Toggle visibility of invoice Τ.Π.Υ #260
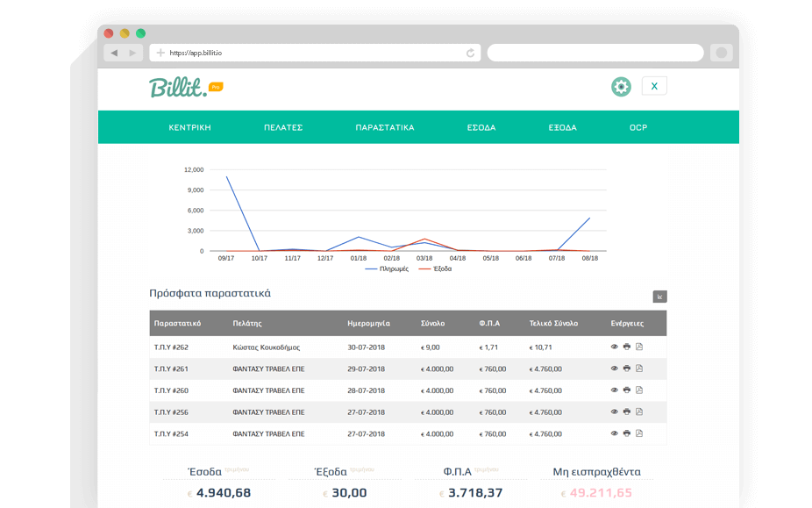The image size is (812, 508). point(614,390)
